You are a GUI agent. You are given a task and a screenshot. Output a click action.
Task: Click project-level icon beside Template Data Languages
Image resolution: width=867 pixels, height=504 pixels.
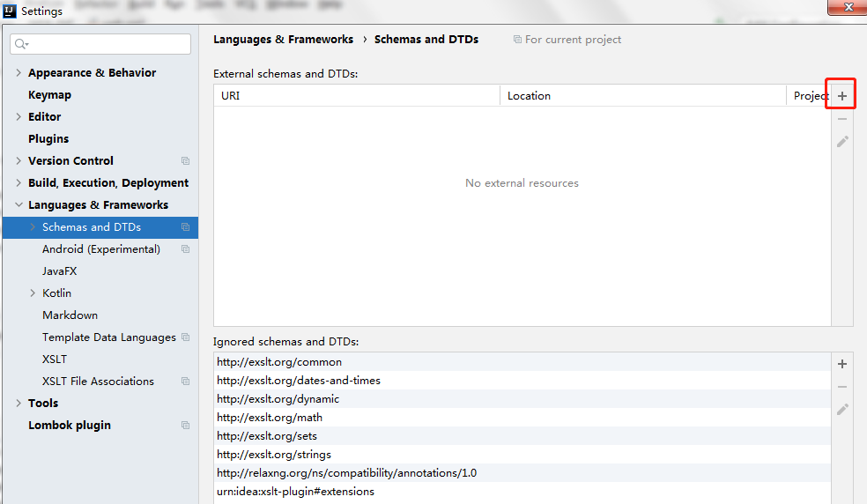pos(185,337)
